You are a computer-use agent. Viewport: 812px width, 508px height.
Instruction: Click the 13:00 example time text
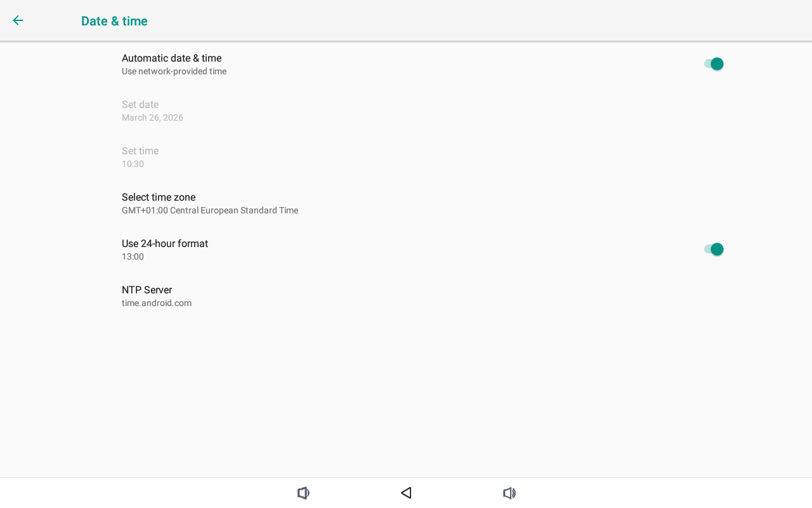pyautogui.click(x=133, y=257)
